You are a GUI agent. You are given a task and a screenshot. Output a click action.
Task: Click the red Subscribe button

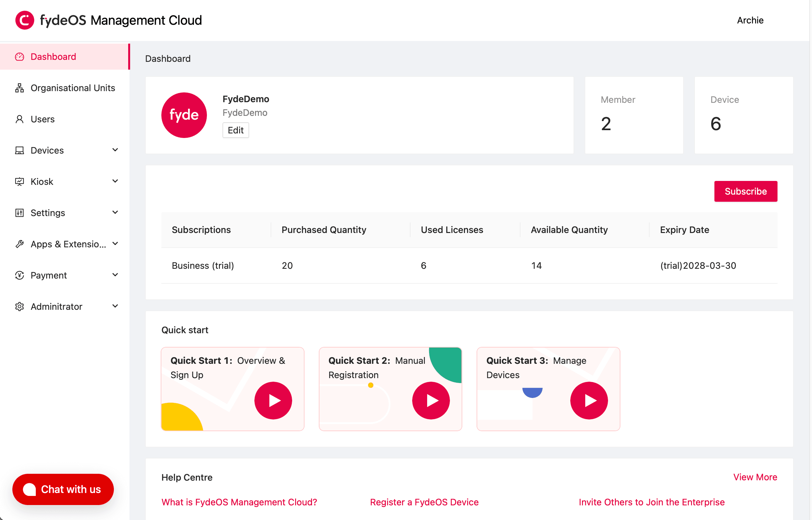[746, 191]
